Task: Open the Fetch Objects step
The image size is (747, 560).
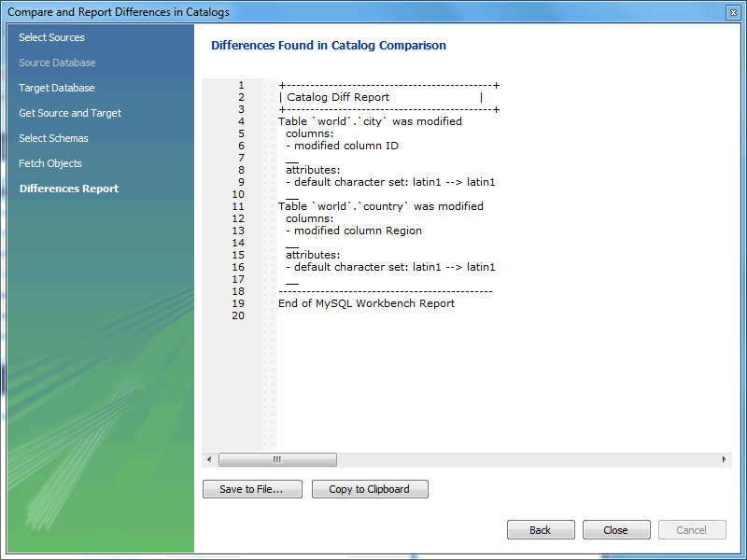Action: [x=50, y=163]
